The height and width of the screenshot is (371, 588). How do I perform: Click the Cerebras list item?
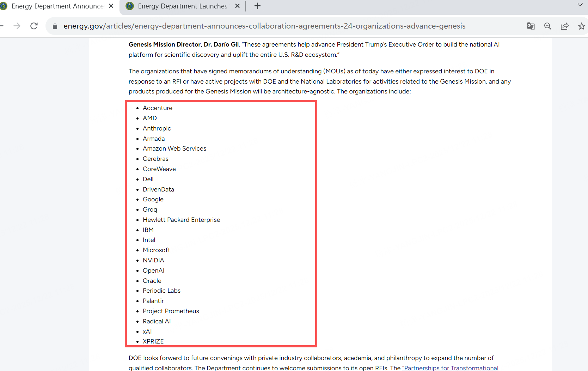click(x=155, y=159)
